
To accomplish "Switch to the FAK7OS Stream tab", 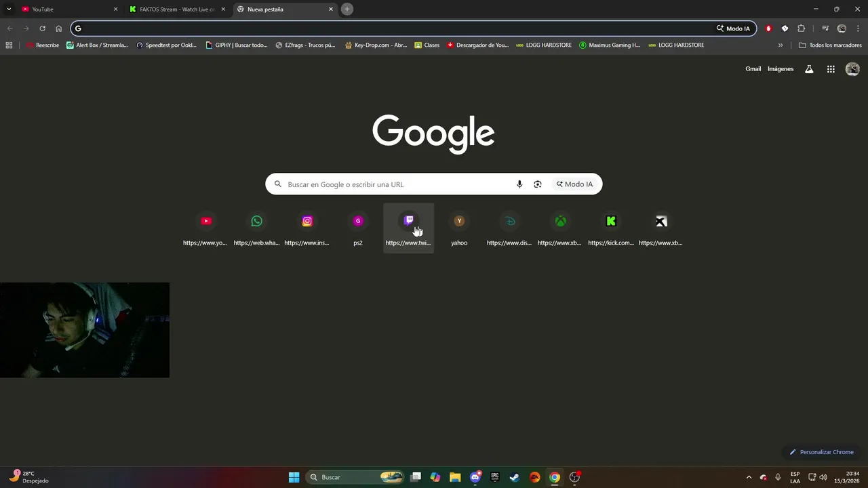I will click(176, 9).
